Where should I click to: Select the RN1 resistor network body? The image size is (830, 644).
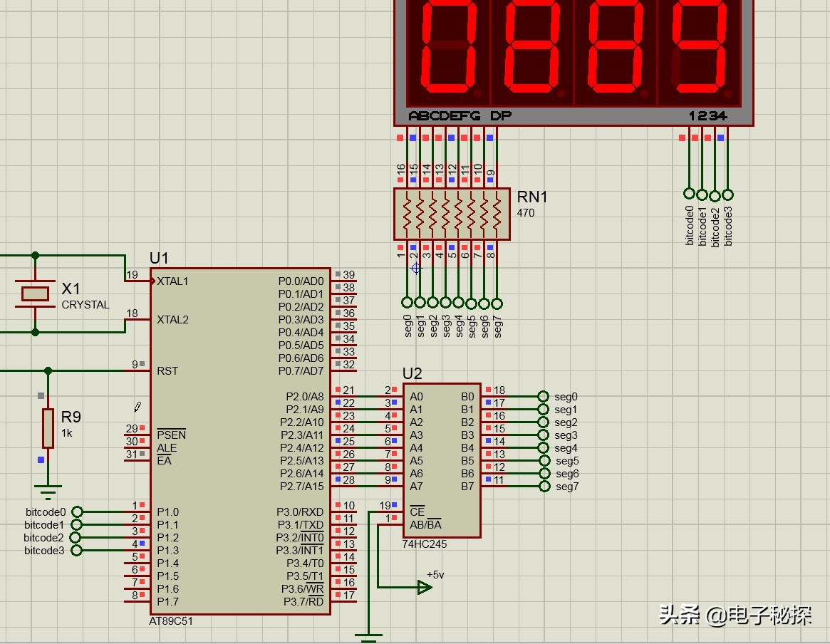(452, 214)
